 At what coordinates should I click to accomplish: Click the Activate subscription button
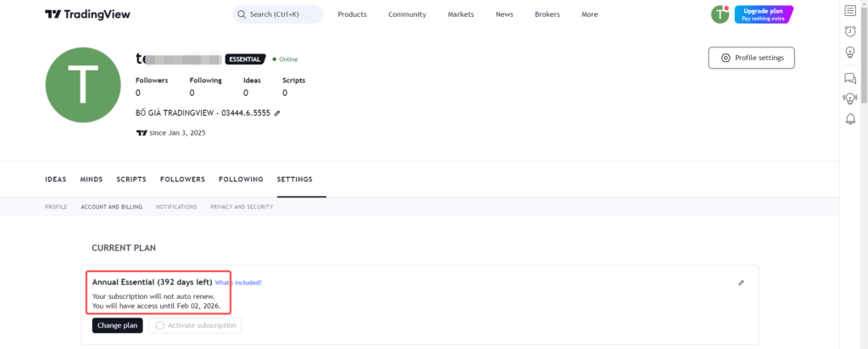tap(195, 325)
